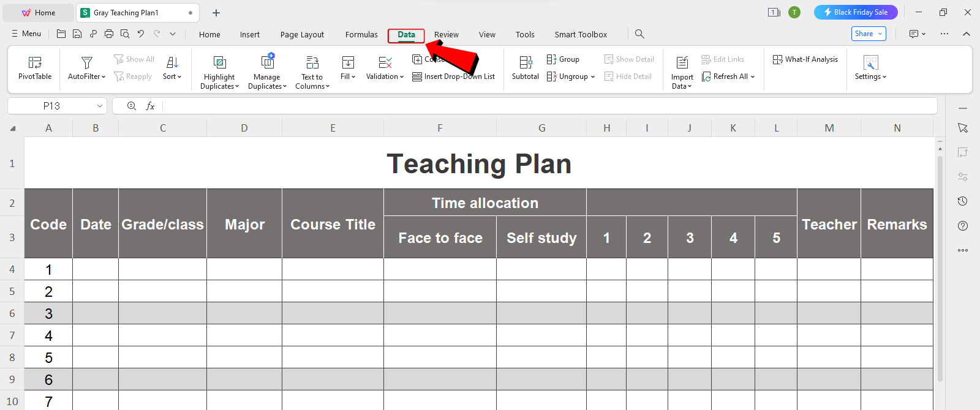Click the Undo arrow icon

pyautogui.click(x=141, y=34)
